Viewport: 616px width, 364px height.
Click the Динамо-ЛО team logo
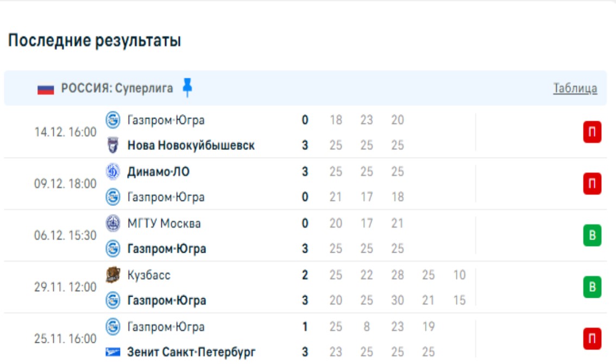point(112,172)
